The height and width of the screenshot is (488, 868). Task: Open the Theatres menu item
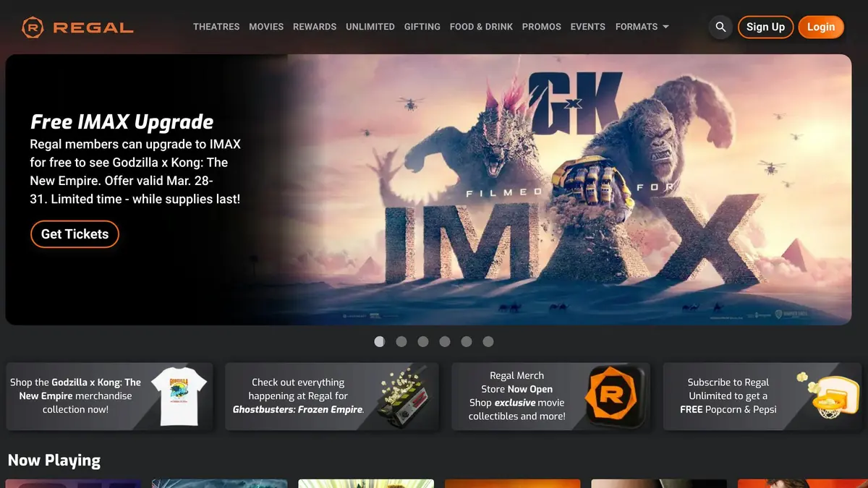(216, 27)
